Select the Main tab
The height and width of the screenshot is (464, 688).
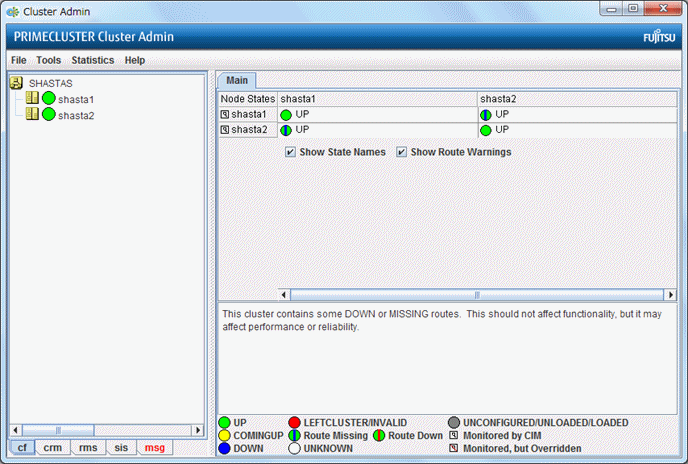[237, 80]
